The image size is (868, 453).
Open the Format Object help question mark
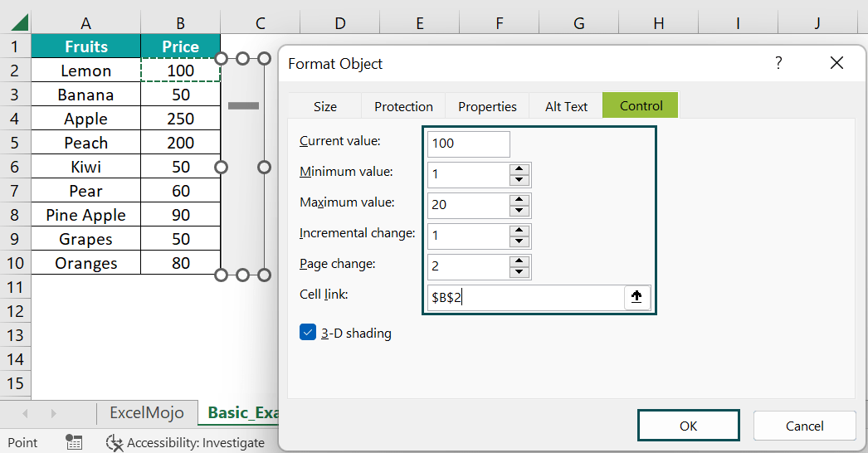(778, 62)
